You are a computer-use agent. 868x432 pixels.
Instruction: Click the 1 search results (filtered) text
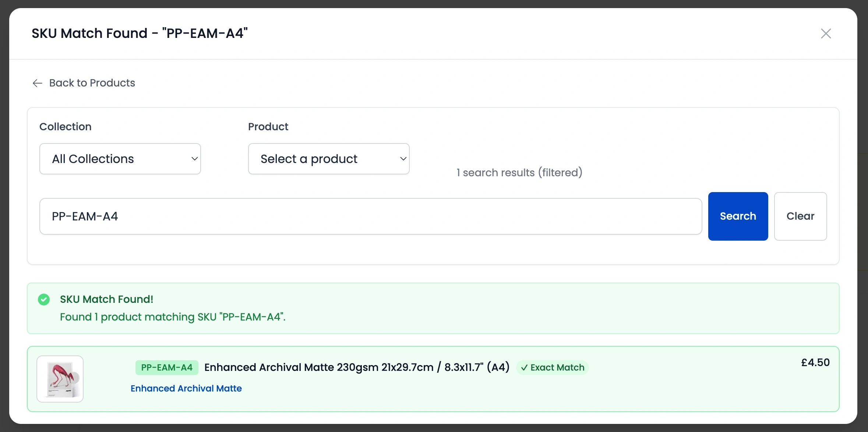tap(519, 172)
